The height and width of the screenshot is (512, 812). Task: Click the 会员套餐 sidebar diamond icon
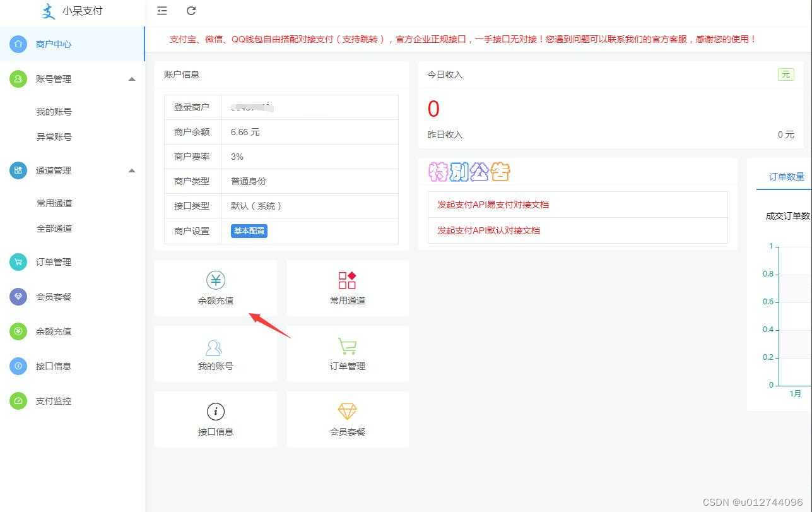[x=18, y=297]
